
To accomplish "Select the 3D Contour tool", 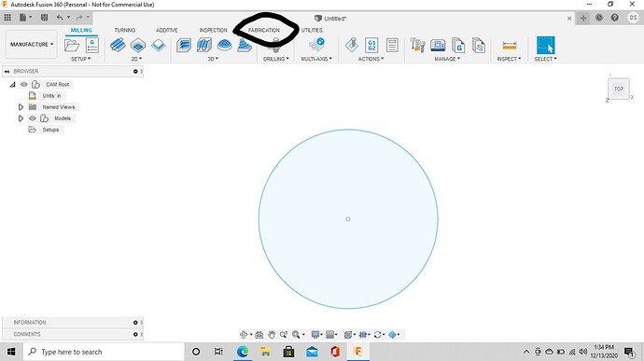I will 245,45.
